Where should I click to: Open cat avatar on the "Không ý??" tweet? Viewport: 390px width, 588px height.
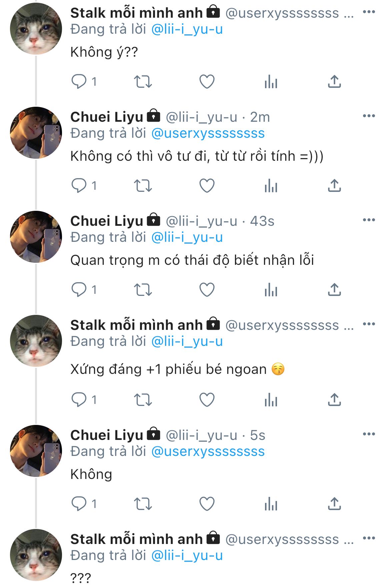point(36,29)
